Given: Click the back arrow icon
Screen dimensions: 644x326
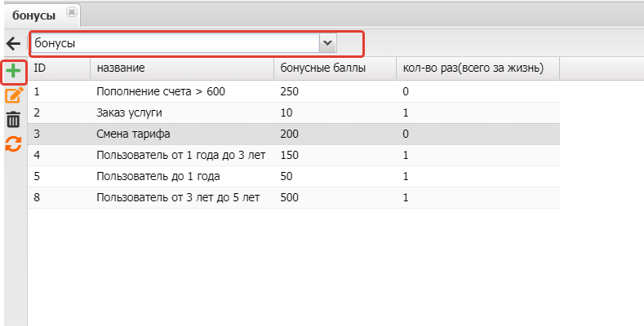Looking at the screenshot, I should pyautogui.click(x=13, y=42).
